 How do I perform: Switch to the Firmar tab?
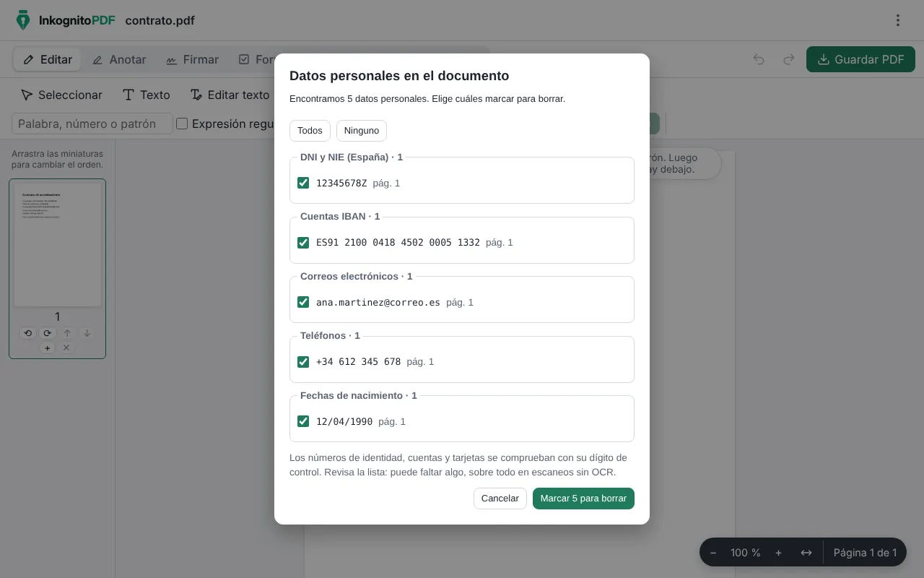click(192, 59)
